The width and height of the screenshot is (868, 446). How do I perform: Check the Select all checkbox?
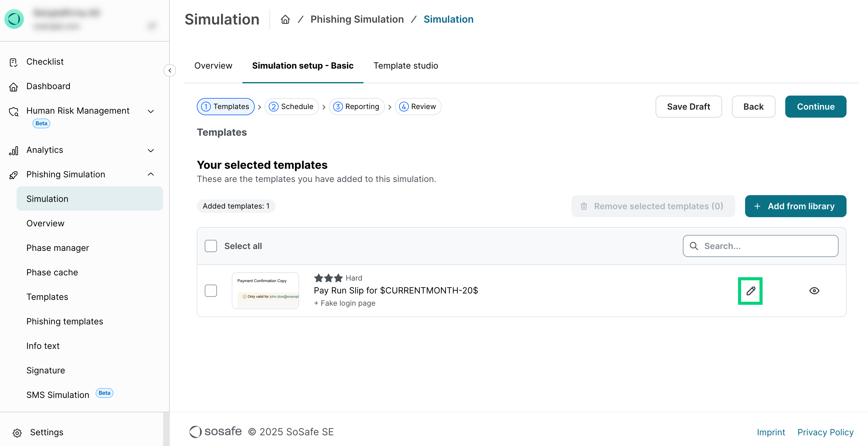(x=211, y=246)
